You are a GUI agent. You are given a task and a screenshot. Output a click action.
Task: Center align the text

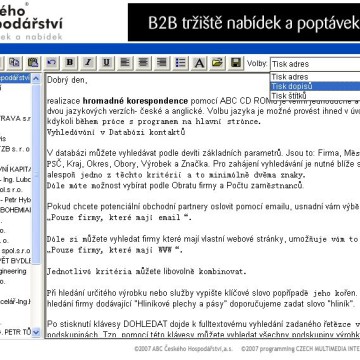[x=143, y=63]
